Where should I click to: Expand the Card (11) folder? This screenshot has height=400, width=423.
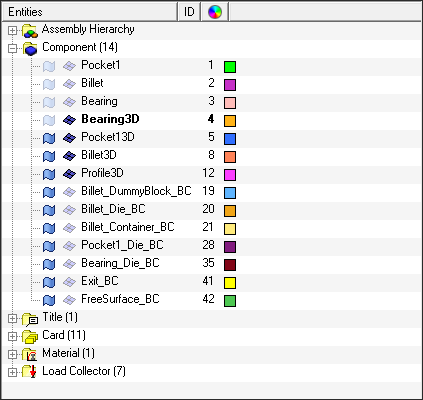(12, 337)
